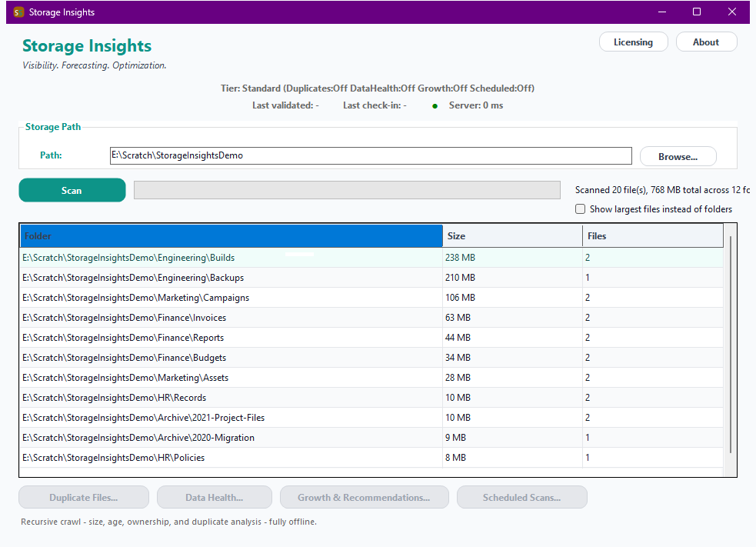Select the Finance\Invoices folder row
756x547 pixels.
click(x=371, y=318)
